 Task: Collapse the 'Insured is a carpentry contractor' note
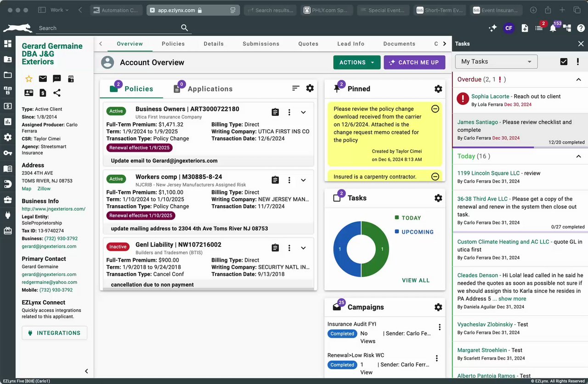point(435,177)
